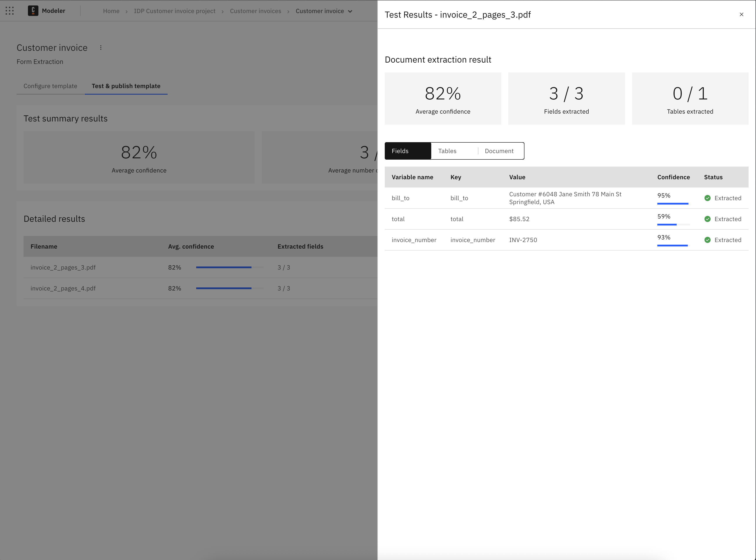Click the 59% confidence bar for total
The width and height of the screenshot is (756, 560).
pos(673,225)
